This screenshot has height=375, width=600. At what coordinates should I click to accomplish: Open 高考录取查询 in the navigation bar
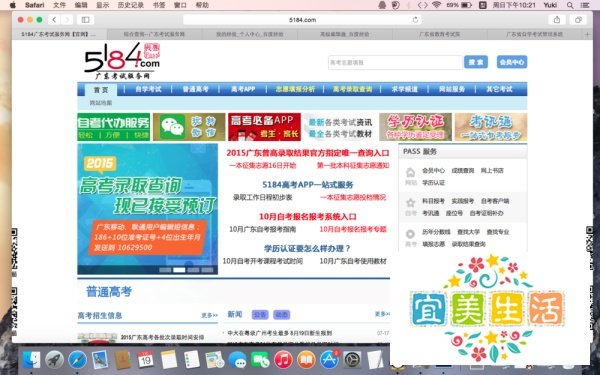(352, 89)
